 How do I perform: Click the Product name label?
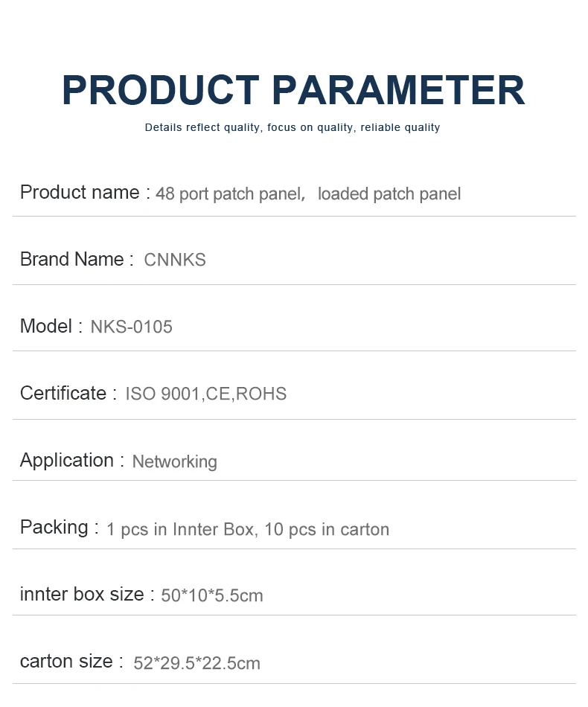click(80, 193)
